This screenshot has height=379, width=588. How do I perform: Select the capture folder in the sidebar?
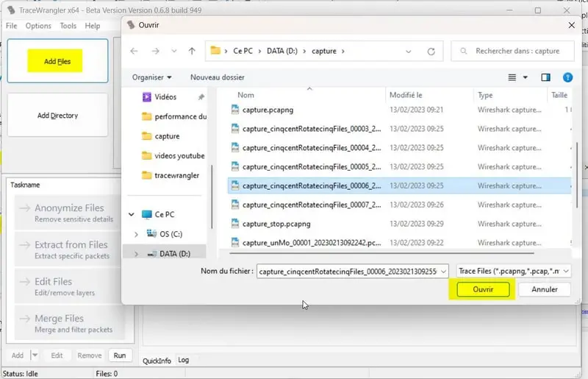[161, 136]
